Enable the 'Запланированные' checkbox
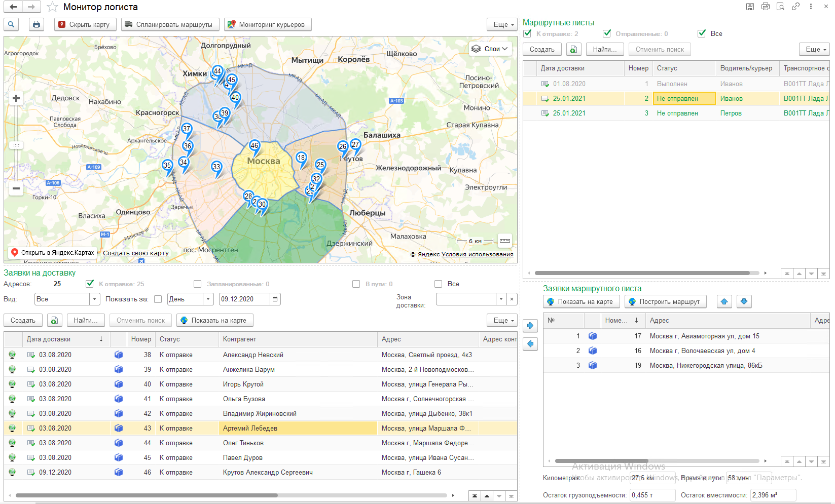835x504 pixels. 198,284
